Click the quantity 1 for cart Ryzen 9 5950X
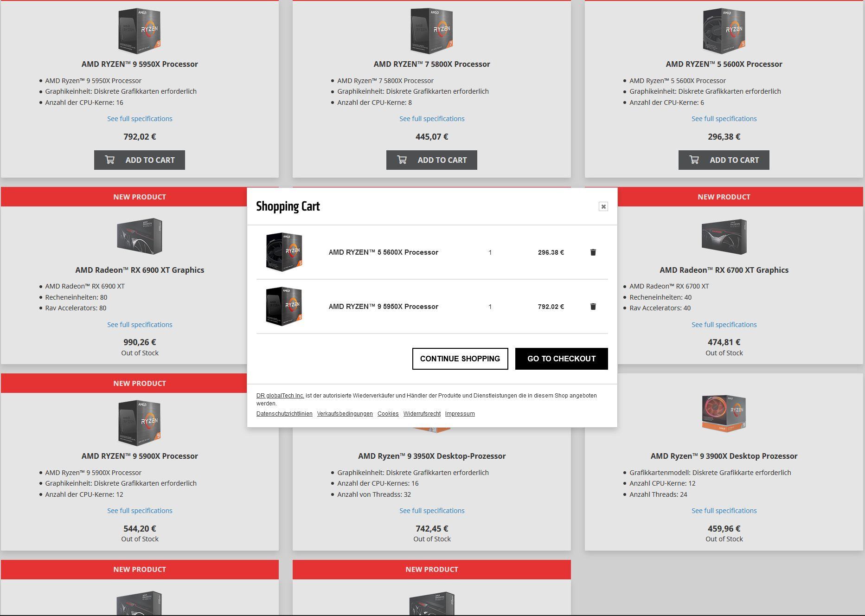 tap(490, 307)
